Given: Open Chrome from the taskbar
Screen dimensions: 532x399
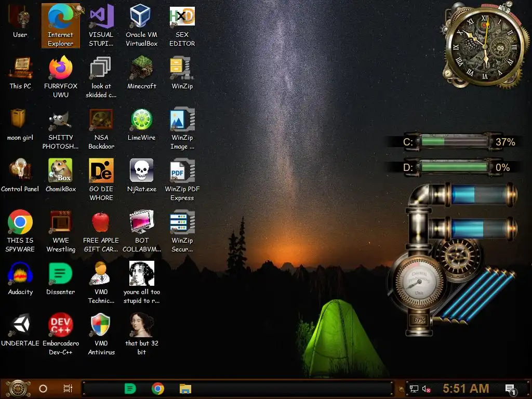Looking at the screenshot, I should click(158, 389).
